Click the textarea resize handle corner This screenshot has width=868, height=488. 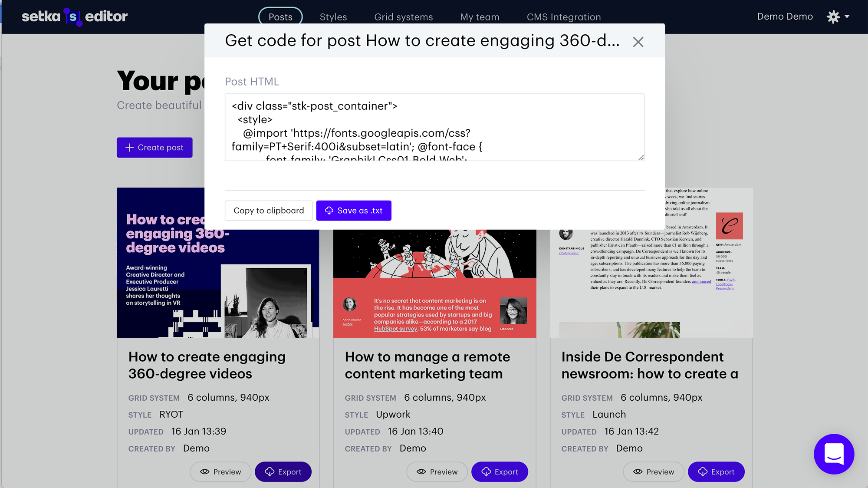click(641, 157)
